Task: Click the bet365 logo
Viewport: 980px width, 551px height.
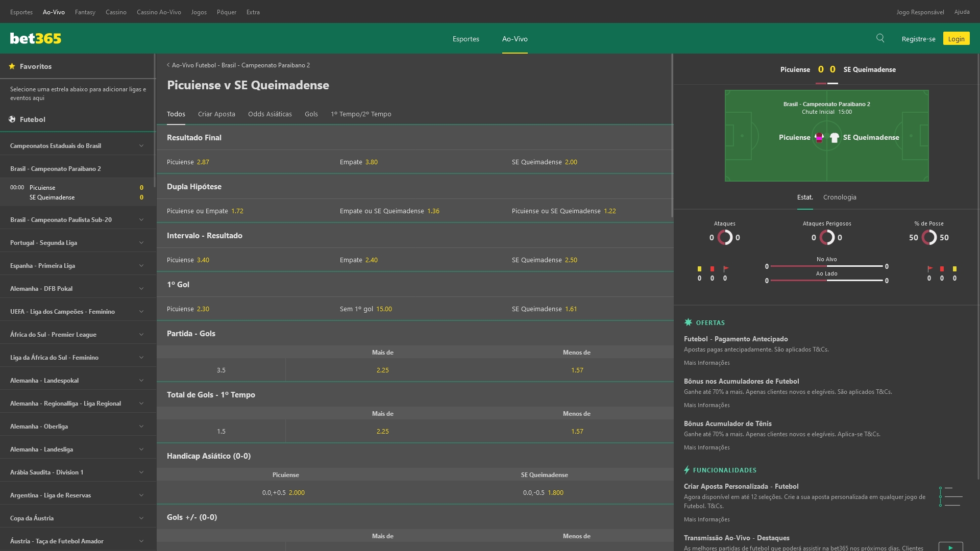Action: pos(36,38)
